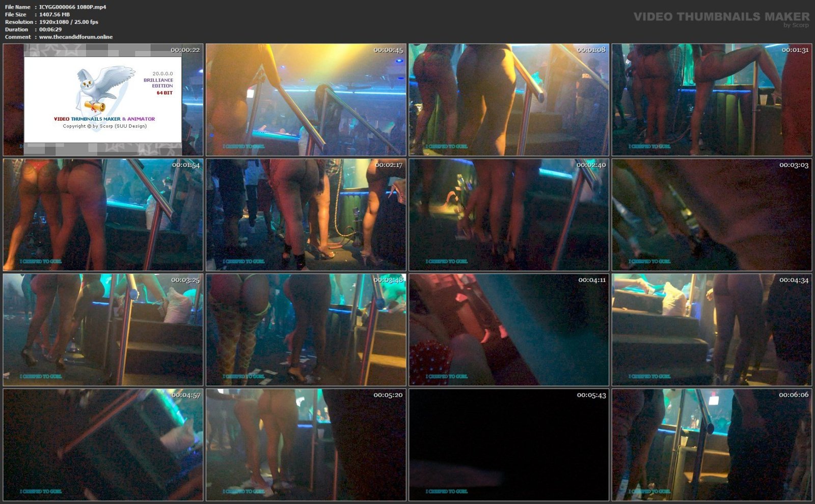
Task: Select the thumbnail at timestamp 00:03:03
Action: 712,215
